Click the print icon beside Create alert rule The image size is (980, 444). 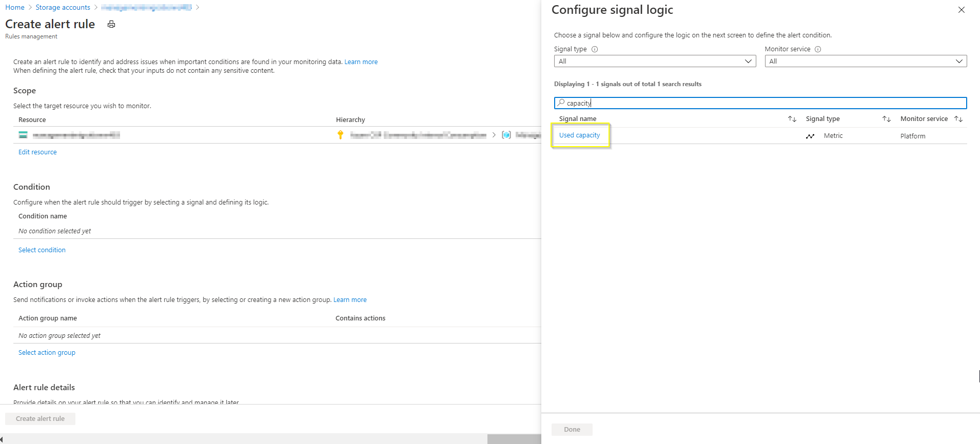[111, 24]
